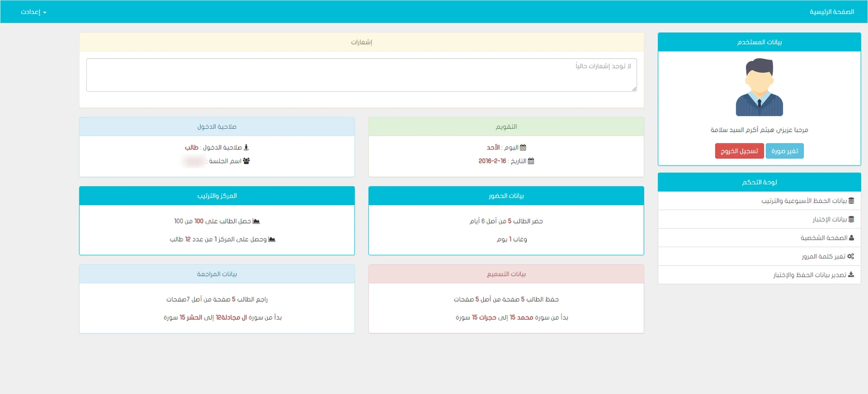
Task: Open تغير كلمة المرور menu item
Action: click(x=759, y=256)
